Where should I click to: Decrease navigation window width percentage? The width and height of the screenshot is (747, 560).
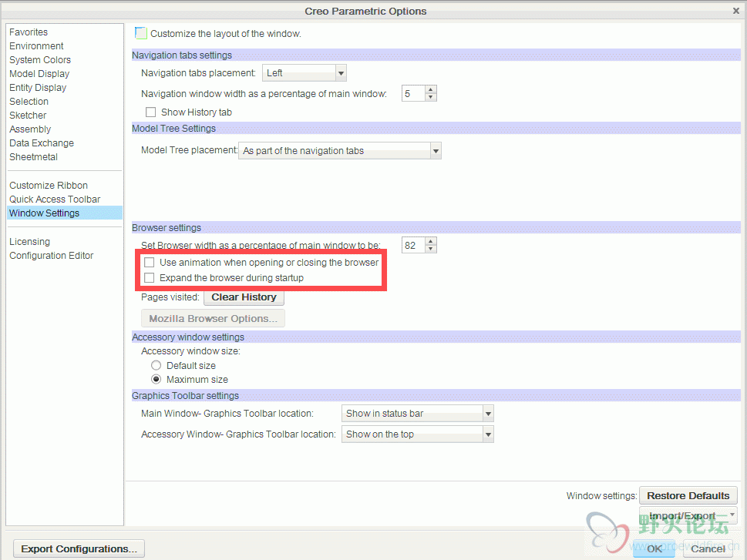tap(431, 97)
